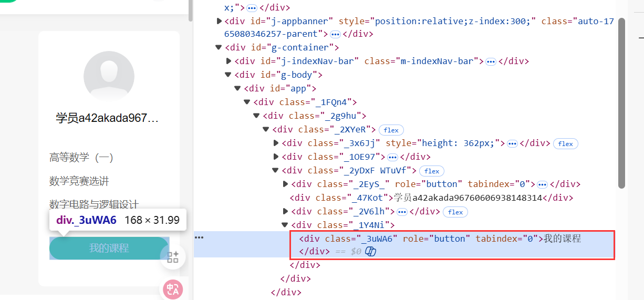Click the ellipsis badge in _3x6Jj row

pyautogui.click(x=513, y=143)
